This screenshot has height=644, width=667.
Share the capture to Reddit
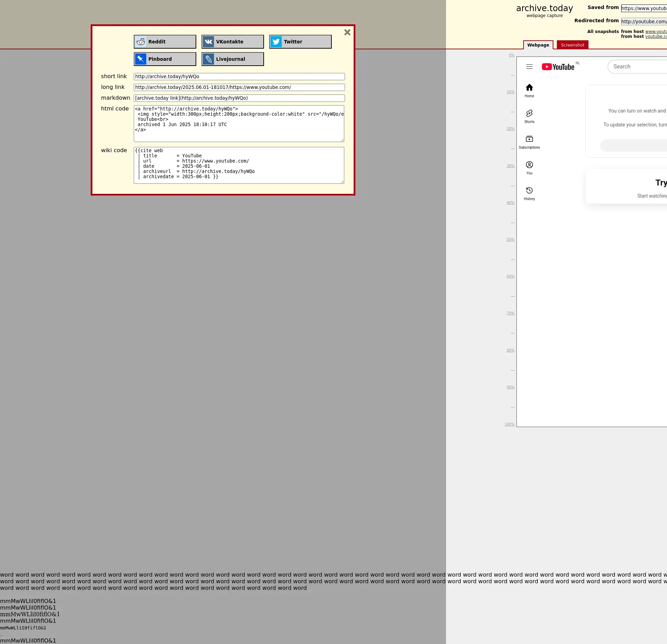tap(165, 42)
